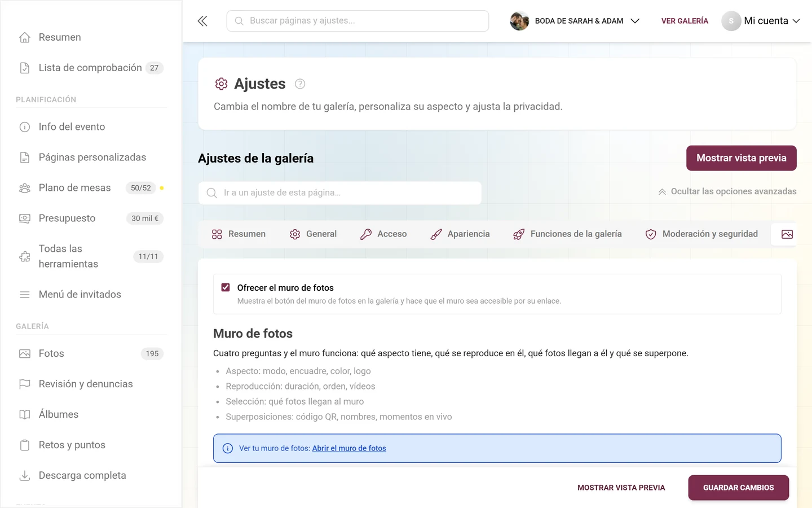Click the Lista de comprobación document icon
This screenshot has width=812, height=508.
25,68
